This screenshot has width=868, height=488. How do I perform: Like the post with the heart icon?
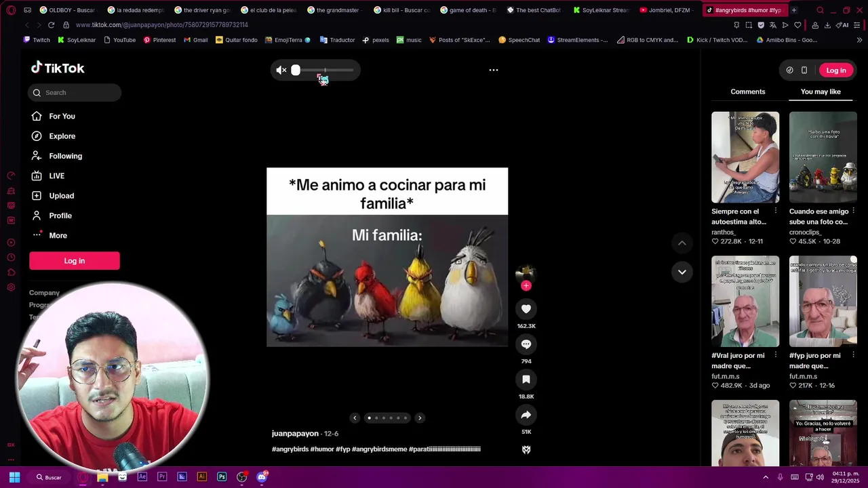(526, 309)
